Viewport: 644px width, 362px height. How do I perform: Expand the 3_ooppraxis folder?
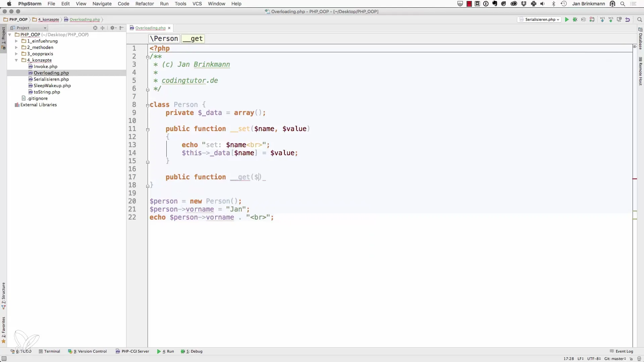(16, 54)
